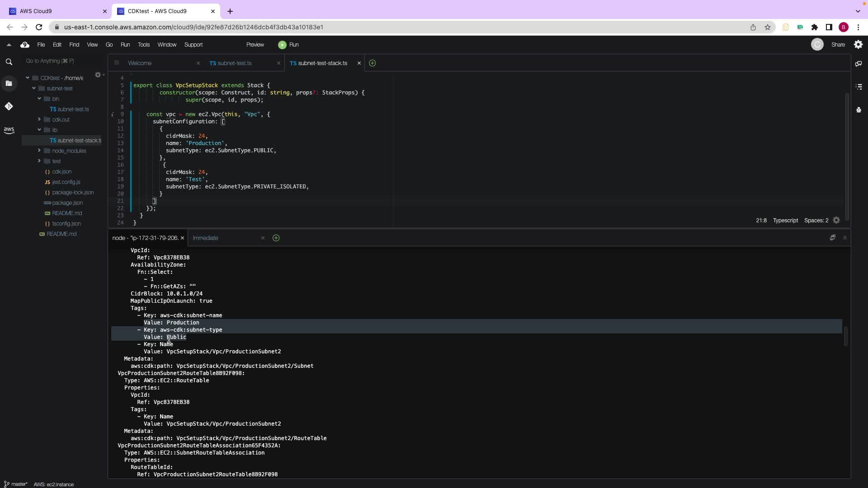This screenshot has width=868, height=488.
Task: Collapse the subnet-test folder
Action: [x=34, y=89]
